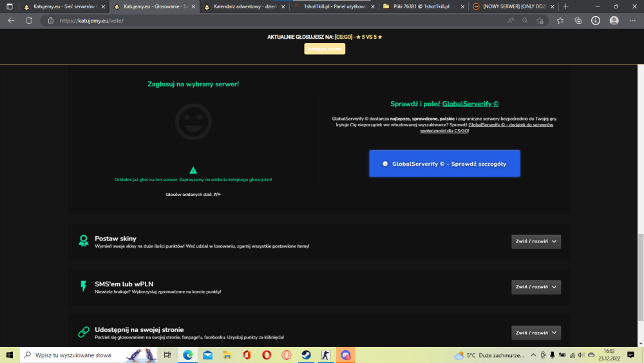Screen dimensions: 644x363
Task: Click the green Postaw skiny ribbon icon
Action: [83, 241]
